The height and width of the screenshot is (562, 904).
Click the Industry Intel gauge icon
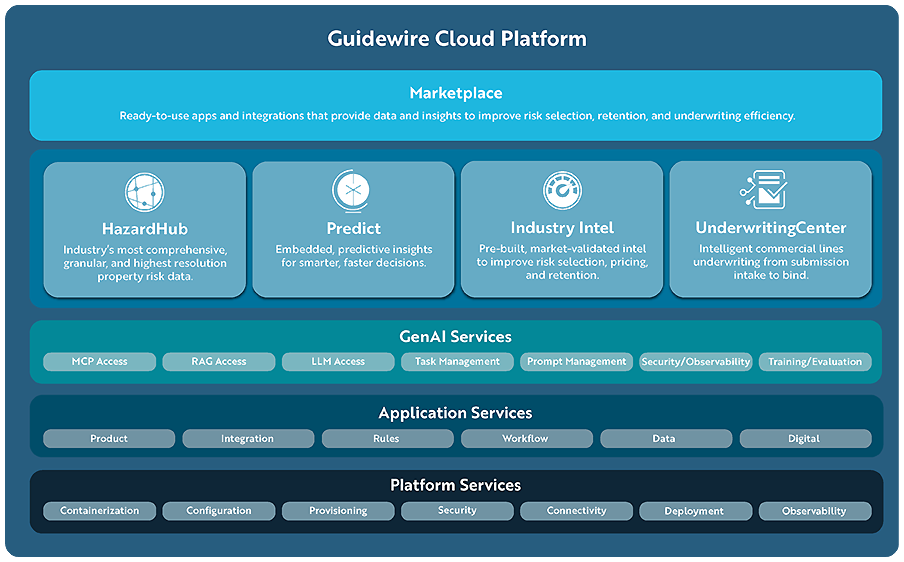(x=562, y=191)
